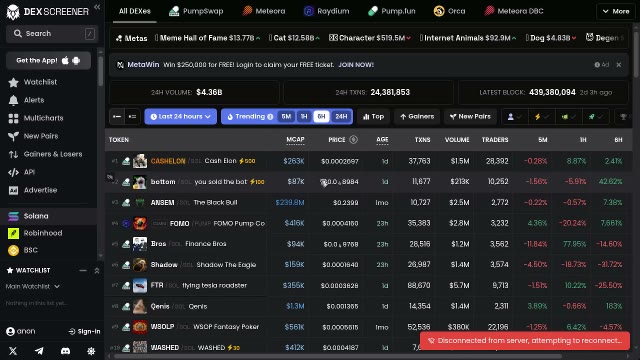Click the DEX Screener owl logo
The image size is (640, 360).
click(13, 12)
